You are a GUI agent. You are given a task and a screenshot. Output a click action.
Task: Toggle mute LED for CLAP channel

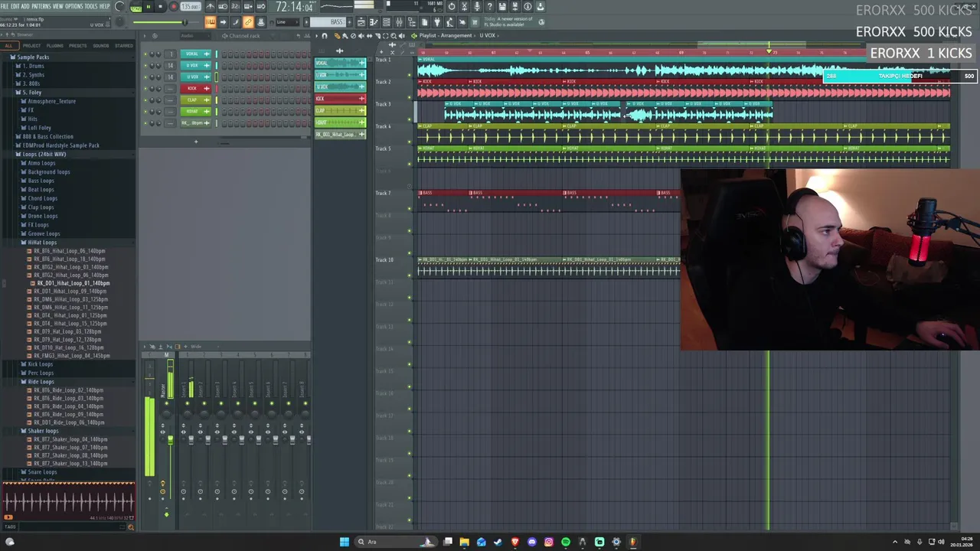point(145,100)
